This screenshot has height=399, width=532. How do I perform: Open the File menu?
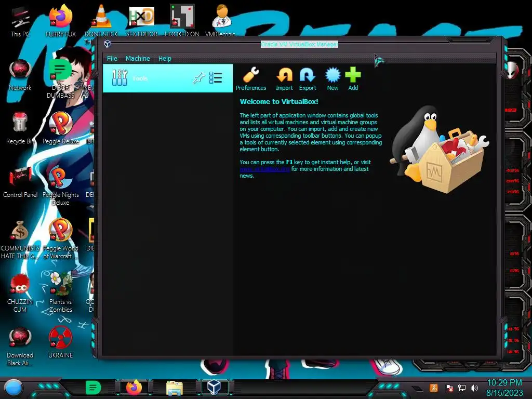(x=112, y=58)
